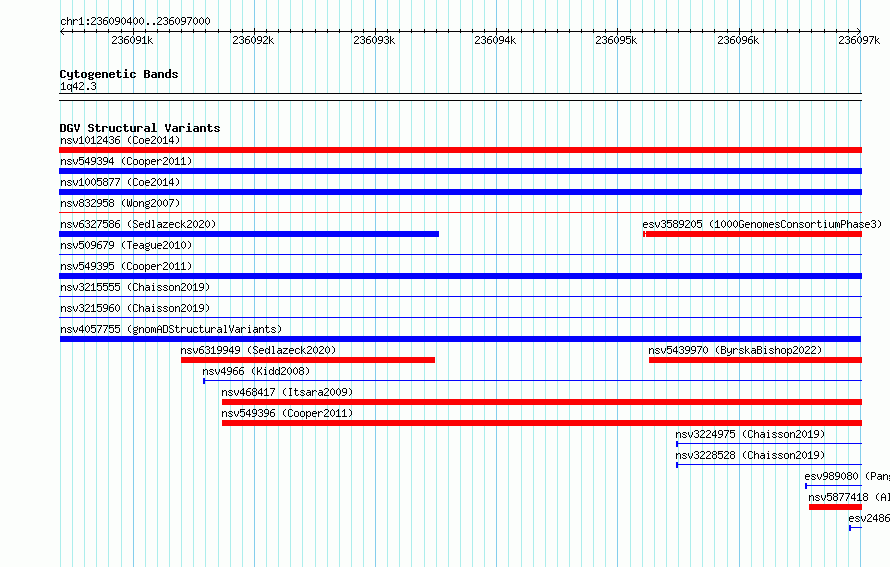Select the 1q42.3 band label
This screenshot has height=567, width=890.
(x=78, y=86)
